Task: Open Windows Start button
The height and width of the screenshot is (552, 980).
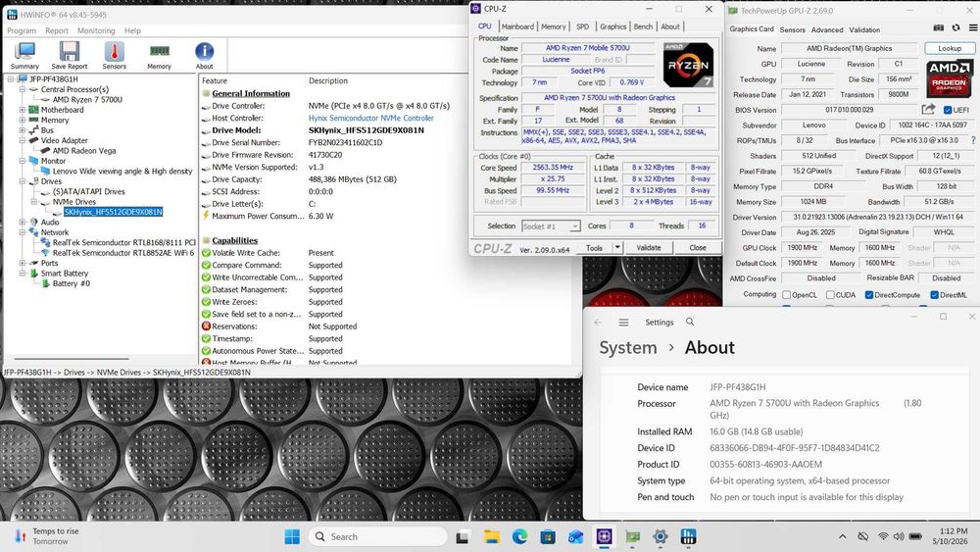Action: 292,536
